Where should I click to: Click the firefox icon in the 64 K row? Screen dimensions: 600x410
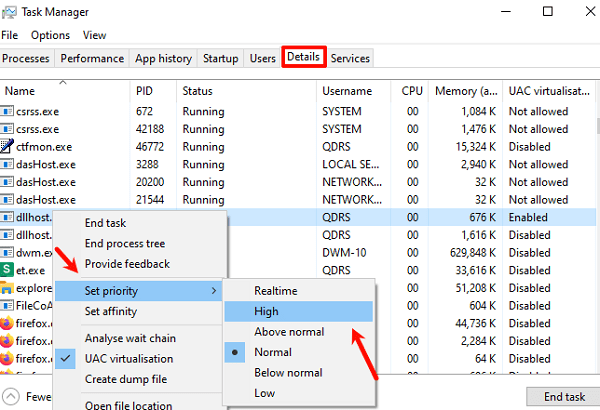click(x=7, y=358)
